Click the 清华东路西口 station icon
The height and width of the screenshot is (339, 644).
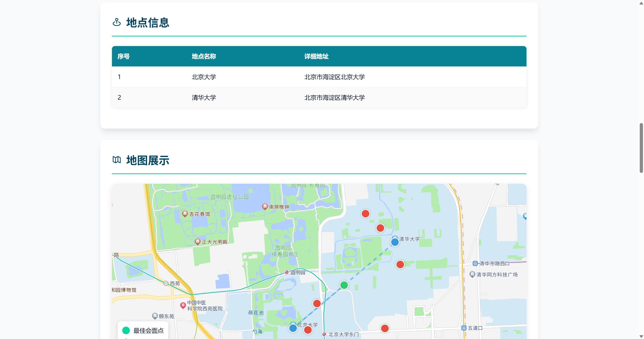[475, 263]
